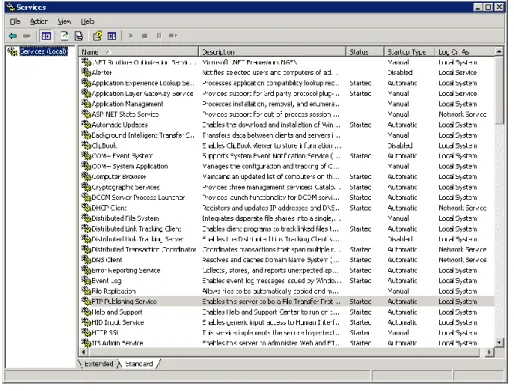Sort by the Startup Type column header
This screenshot has width=514, height=391.
409,52
